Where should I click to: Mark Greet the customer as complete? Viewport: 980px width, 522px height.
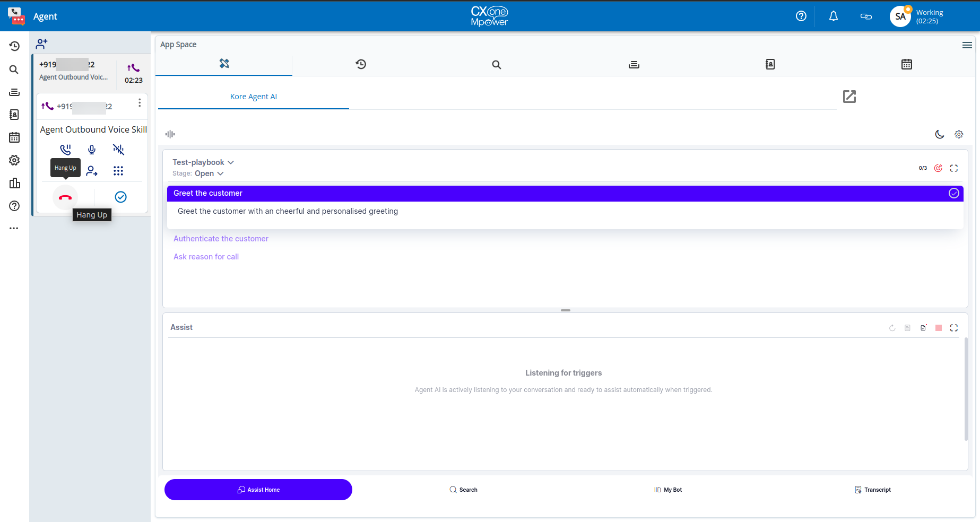[953, 193]
